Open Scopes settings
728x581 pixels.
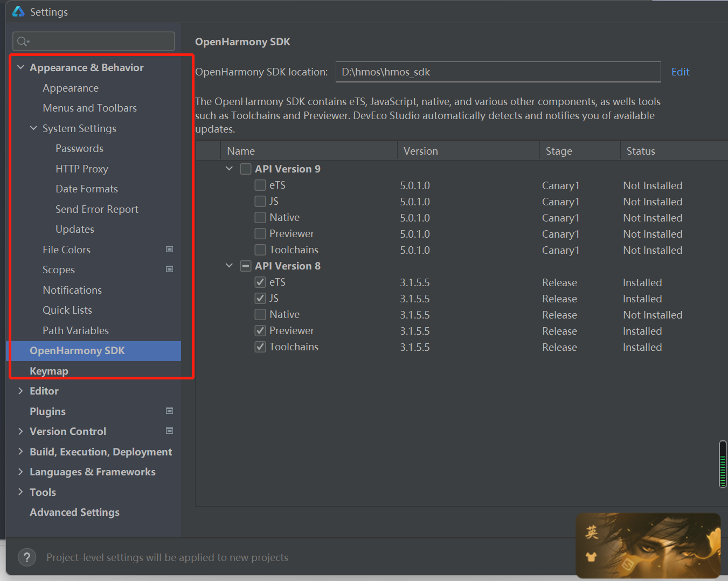click(x=59, y=269)
